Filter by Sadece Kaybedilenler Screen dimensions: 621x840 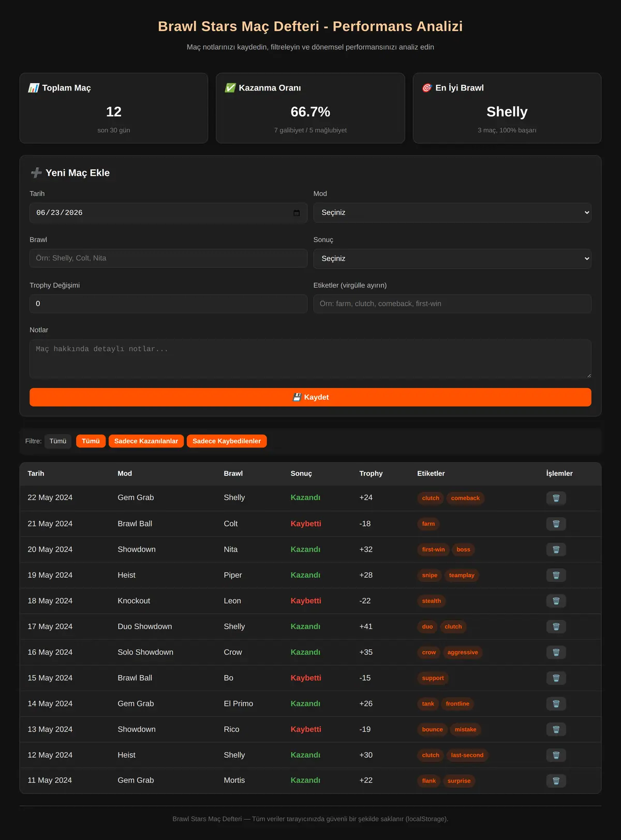point(227,441)
